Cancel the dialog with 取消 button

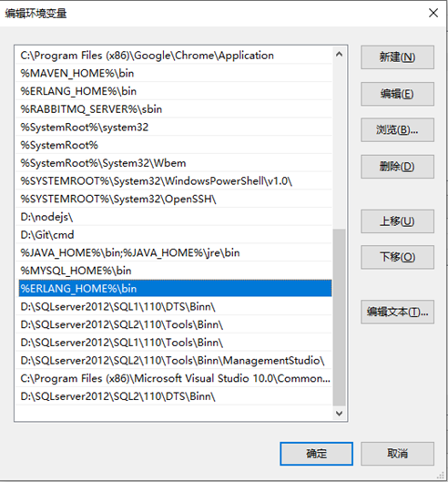(x=397, y=454)
